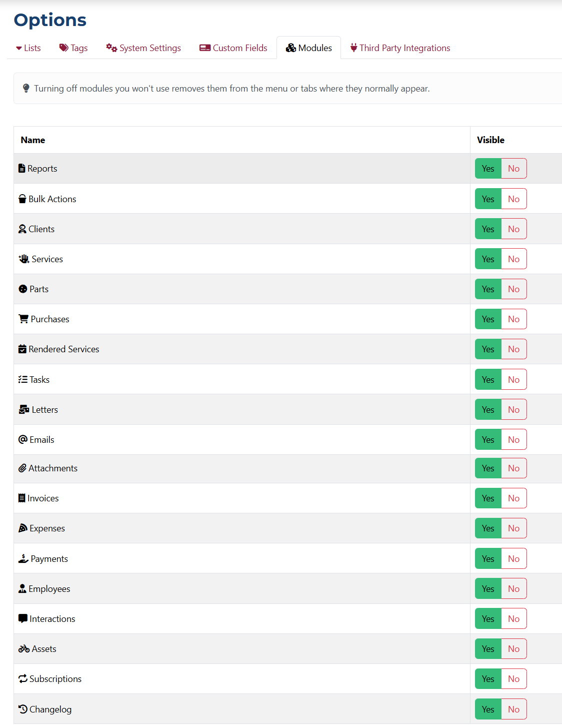Turn off the Payments module
The image size is (562, 728).
click(513, 558)
